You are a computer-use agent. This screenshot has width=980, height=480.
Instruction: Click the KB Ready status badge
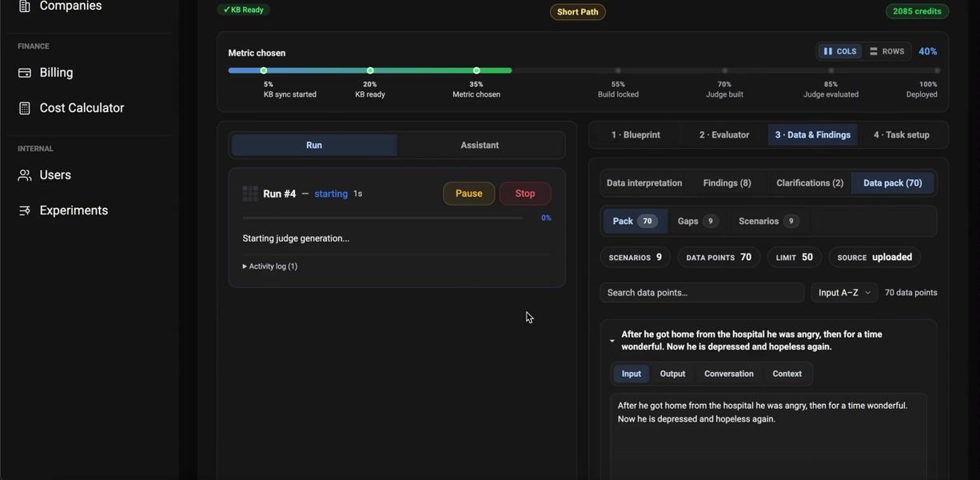pyautogui.click(x=244, y=10)
